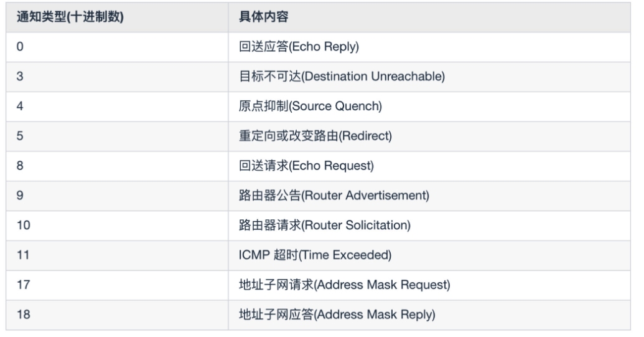Screen dimensions: 644x337
Task: Select the type 8 cell
Action: (117, 166)
